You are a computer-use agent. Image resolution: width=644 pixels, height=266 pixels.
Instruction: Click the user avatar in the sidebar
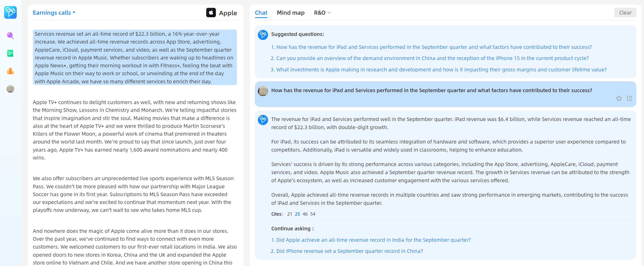click(x=10, y=89)
